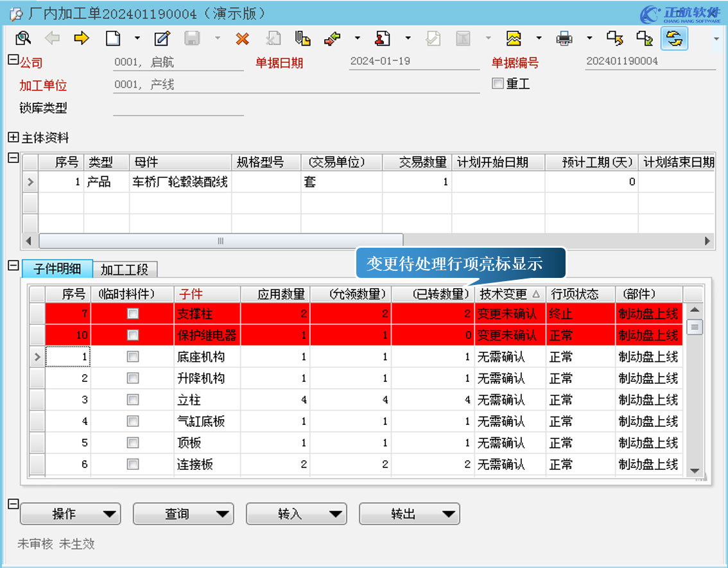Click the 单据日期 field 2024-01-19
The image size is (728, 568).
point(414,61)
